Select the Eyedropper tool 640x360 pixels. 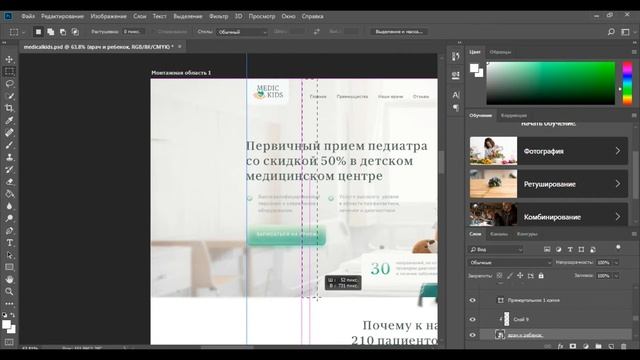coord(9,120)
